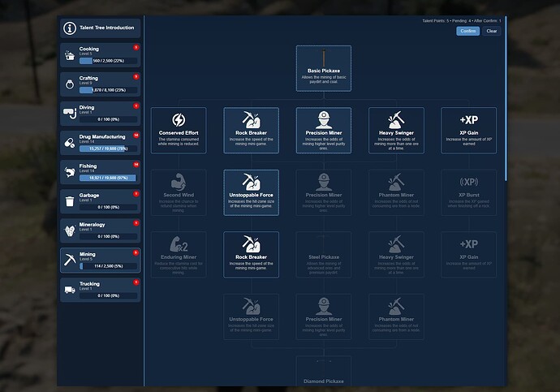This screenshot has height=392, width=560.
Task: Click the "Talent Points: 5" summary text
Action: point(435,21)
